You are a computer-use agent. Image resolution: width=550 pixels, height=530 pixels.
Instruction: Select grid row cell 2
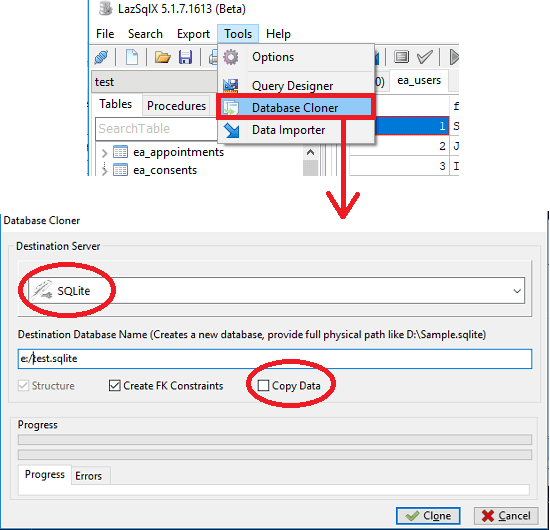click(399, 146)
